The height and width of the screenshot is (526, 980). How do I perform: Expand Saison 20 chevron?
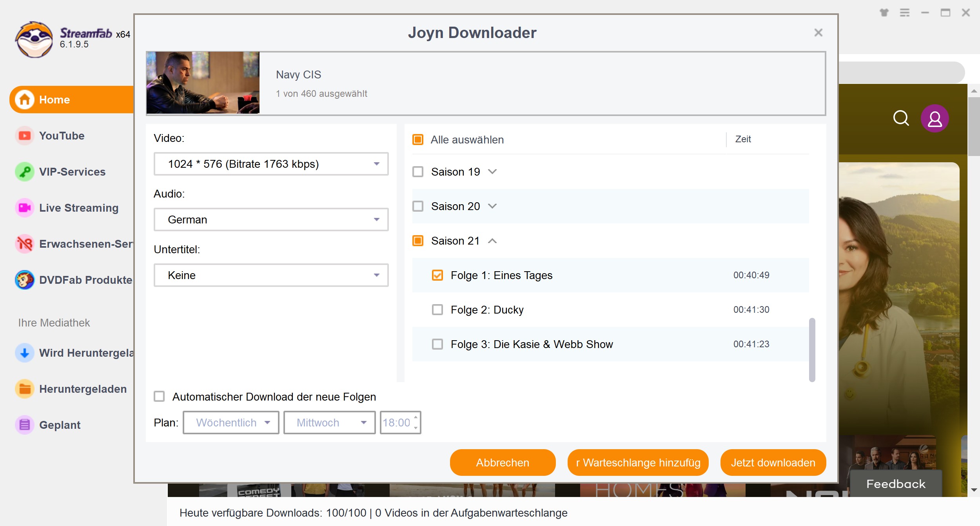[492, 206]
